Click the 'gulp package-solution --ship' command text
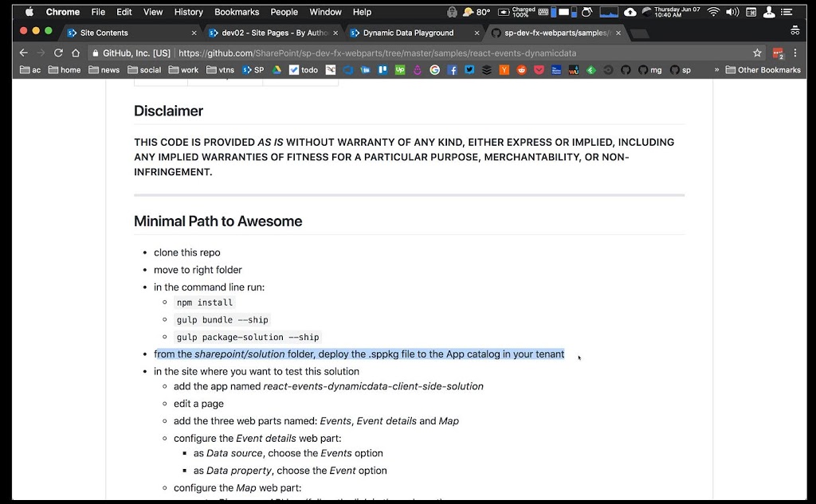Screen dimensions: 816x504 pyautogui.click(x=248, y=337)
